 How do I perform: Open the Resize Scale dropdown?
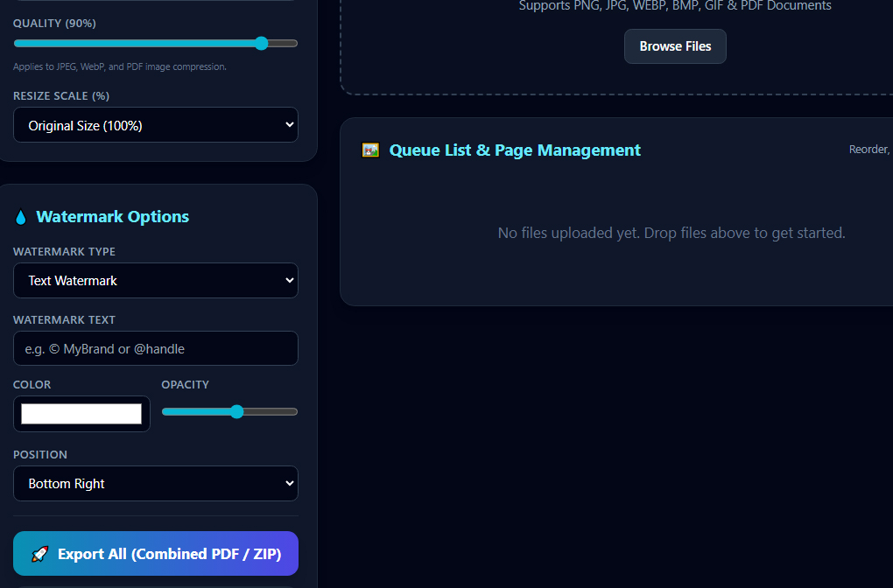point(156,125)
